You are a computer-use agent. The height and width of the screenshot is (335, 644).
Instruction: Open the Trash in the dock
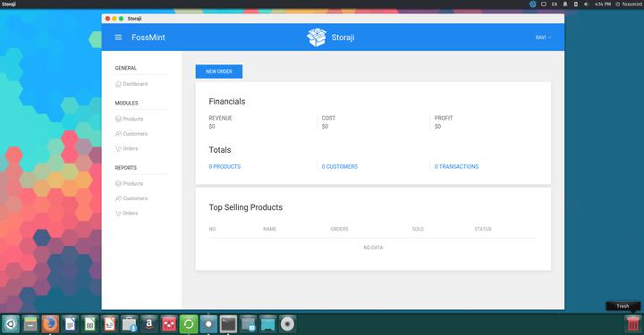[632, 324]
